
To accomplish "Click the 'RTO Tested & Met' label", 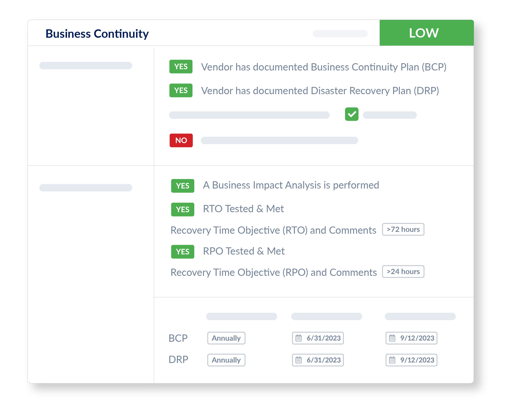I will pos(243,209).
